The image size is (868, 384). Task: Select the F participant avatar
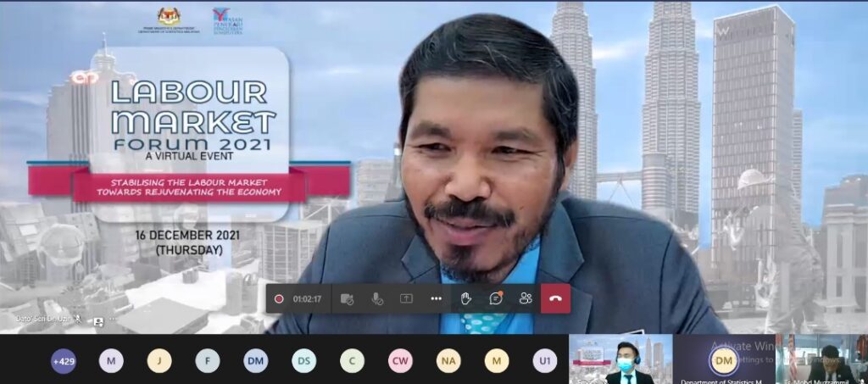pos(207,361)
